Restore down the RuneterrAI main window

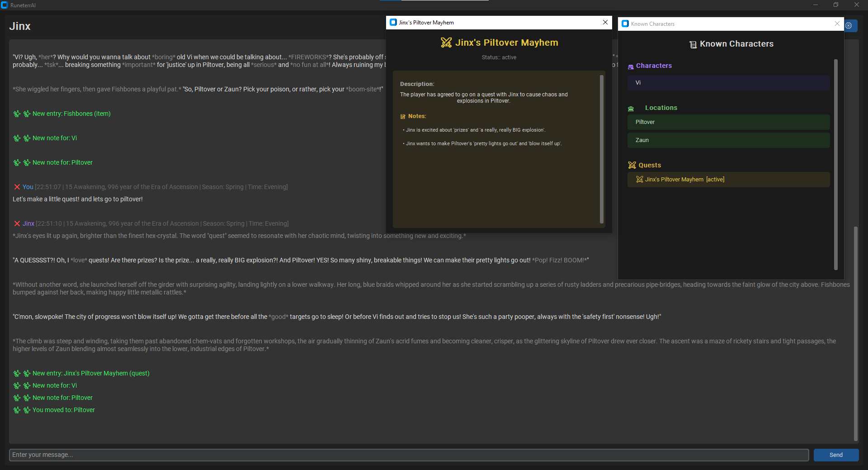click(836, 5)
